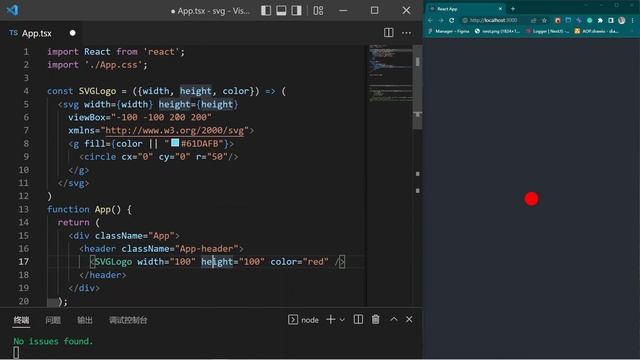This screenshot has width=640, height=360.
Task: Click the browser share page icon
Action: coord(533,20)
